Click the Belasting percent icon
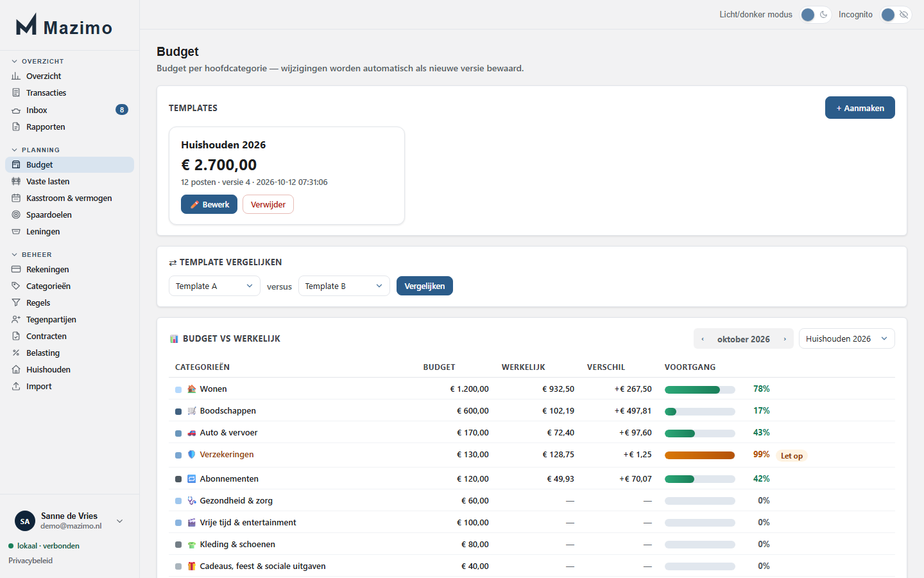This screenshot has height=578, width=924. pos(16,353)
